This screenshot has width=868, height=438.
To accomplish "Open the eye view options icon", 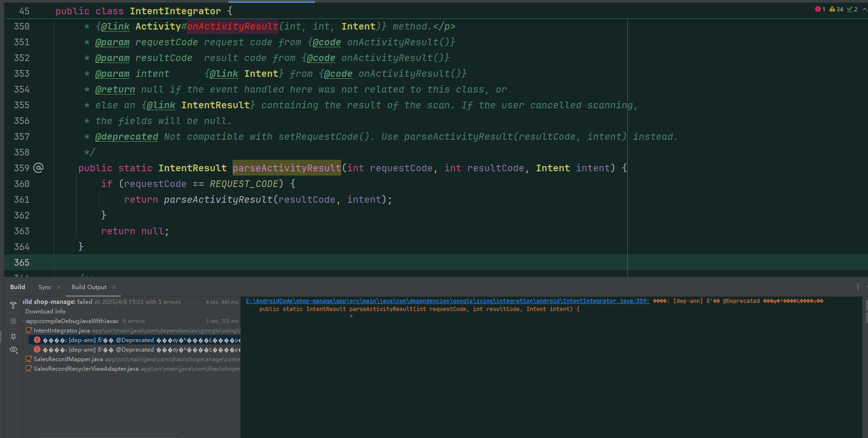I will click(13, 350).
